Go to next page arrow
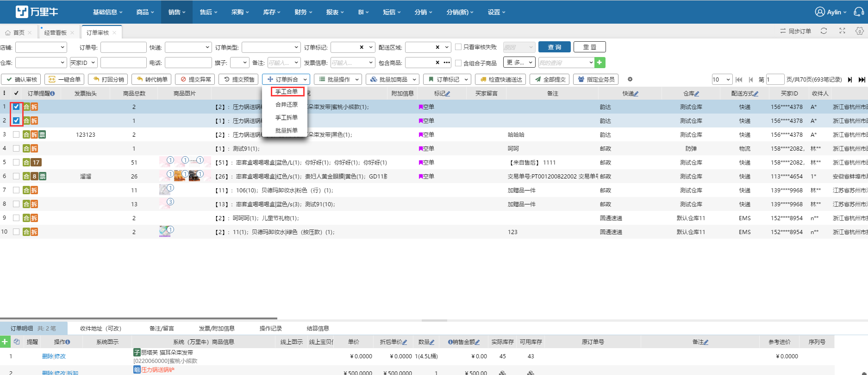This screenshot has height=375, width=868. click(850, 80)
